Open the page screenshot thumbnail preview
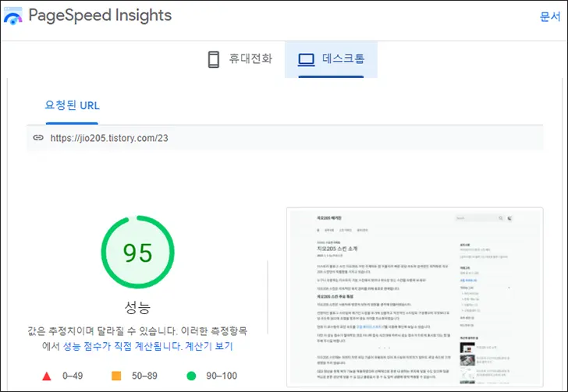This screenshot has height=392, width=568. (415, 297)
